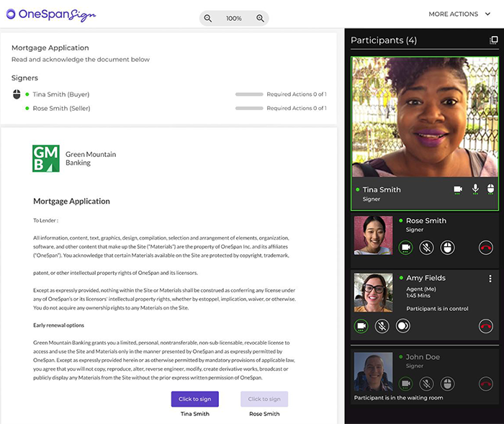504x424 pixels.
Task: Click the 'To Lender :' line
Action: click(45, 220)
